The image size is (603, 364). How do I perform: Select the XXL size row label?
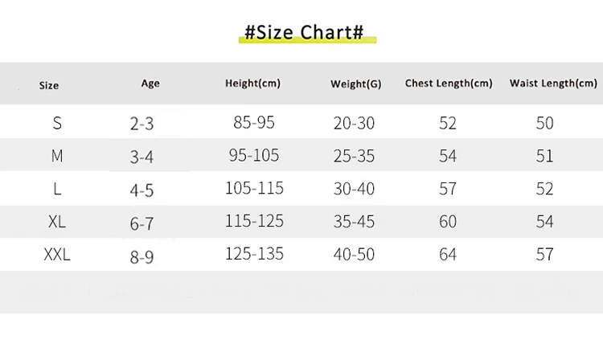click(x=57, y=256)
